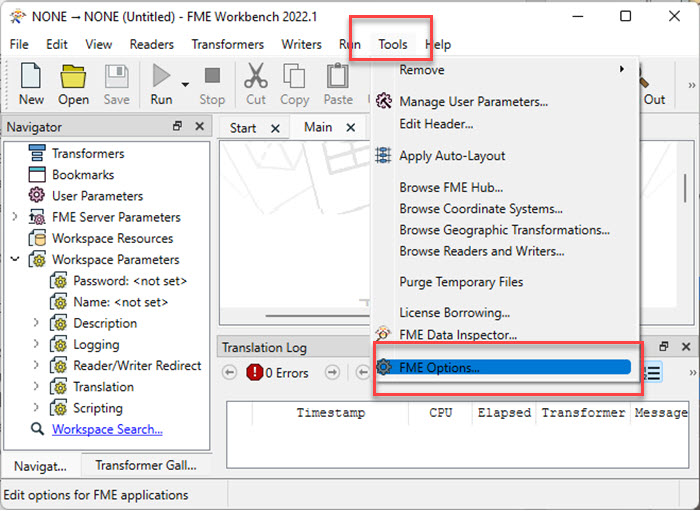Select Workspace Resources tree item
The width and height of the screenshot is (700, 511).
tap(112, 238)
